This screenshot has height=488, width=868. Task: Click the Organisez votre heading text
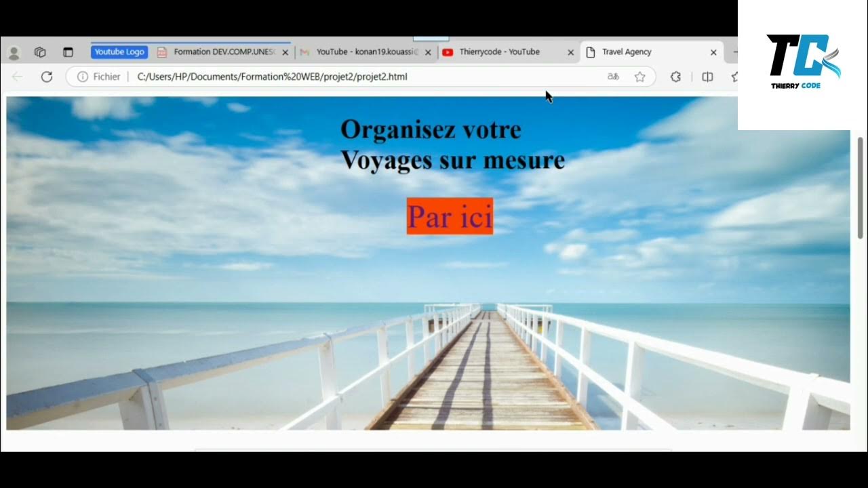[x=431, y=129]
